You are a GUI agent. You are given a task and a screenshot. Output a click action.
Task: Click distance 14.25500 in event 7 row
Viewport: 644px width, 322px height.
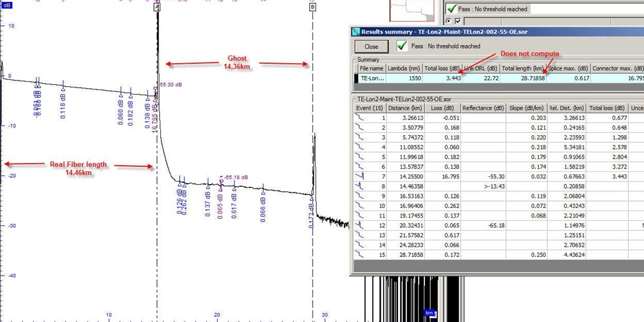click(406, 176)
